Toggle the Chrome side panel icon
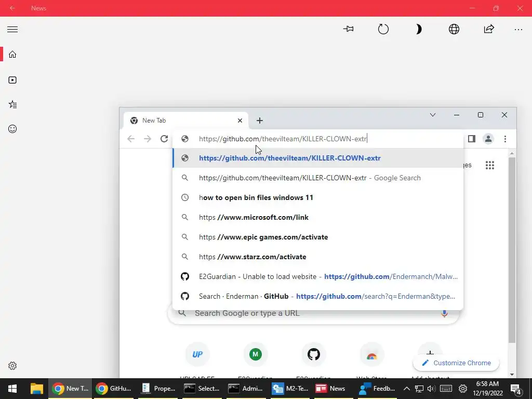The width and height of the screenshot is (532, 399). [x=472, y=139]
